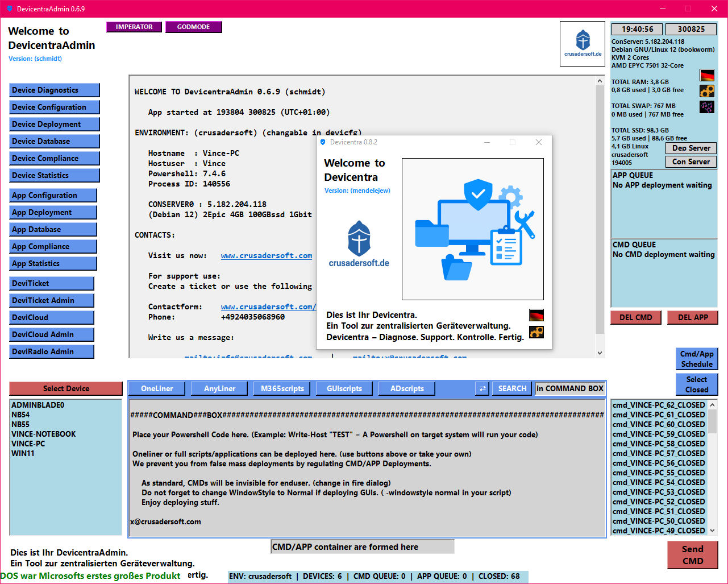Image resolution: width=728 pixels, height=584 pixels.
Task: Open the M365scripts tab
Action: (x=282, y=388)
